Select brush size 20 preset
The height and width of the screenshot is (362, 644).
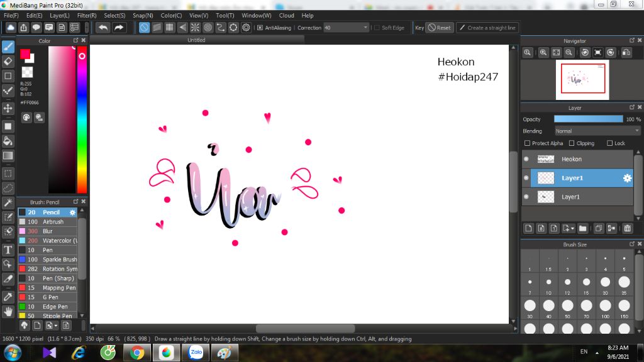[605, 282]
